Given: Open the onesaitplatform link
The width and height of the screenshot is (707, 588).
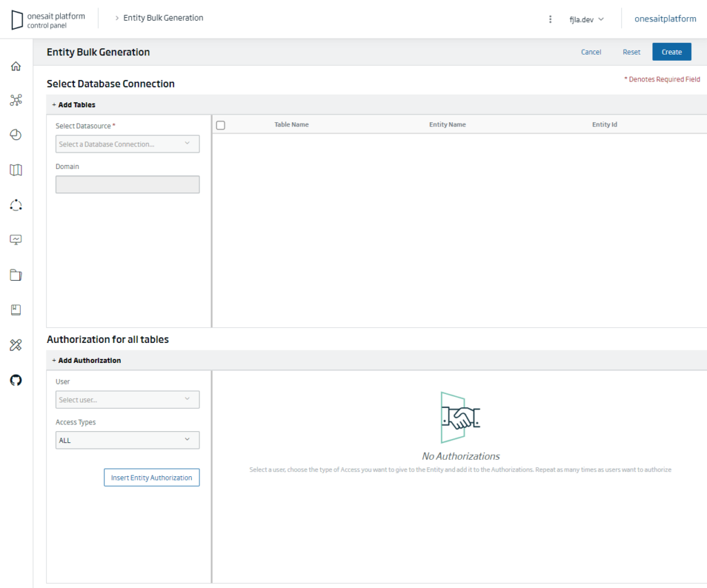Looking at the screenshot, I should (x=665, y=19).
